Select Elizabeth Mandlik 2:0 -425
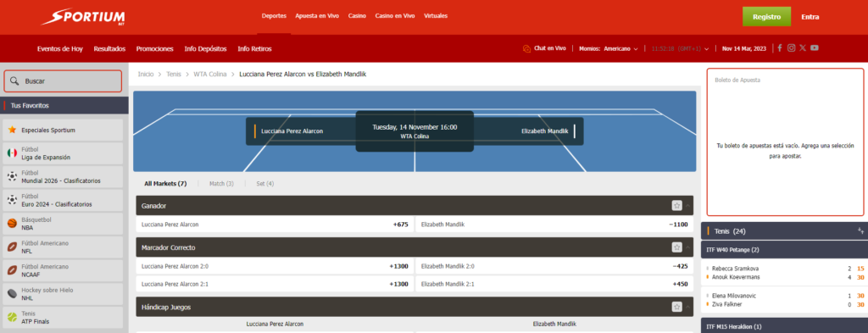Viewport: 868px width, 333px height. point(554,266)
